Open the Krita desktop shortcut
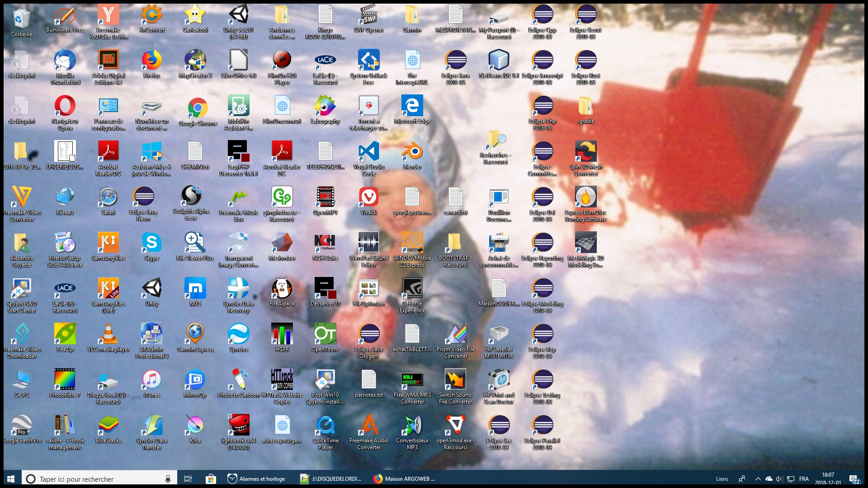Screen dimensions: 868x488 (x=195, y=425)
